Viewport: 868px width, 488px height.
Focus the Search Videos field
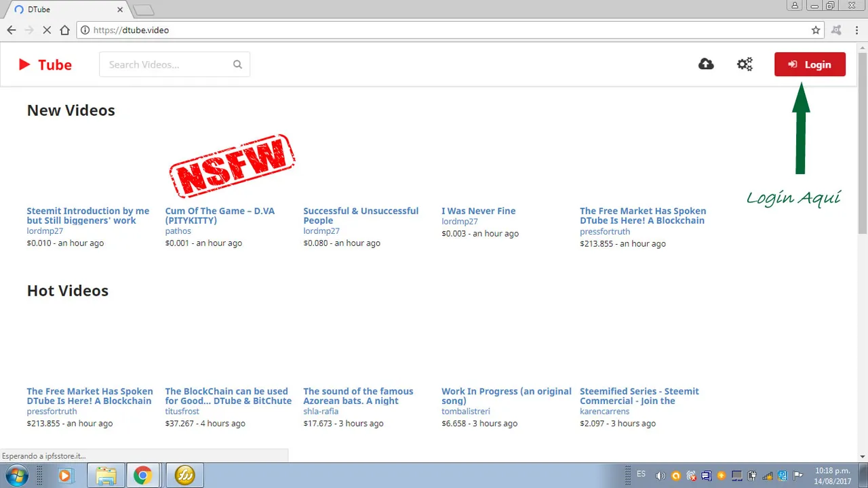(x=174, y=64)
